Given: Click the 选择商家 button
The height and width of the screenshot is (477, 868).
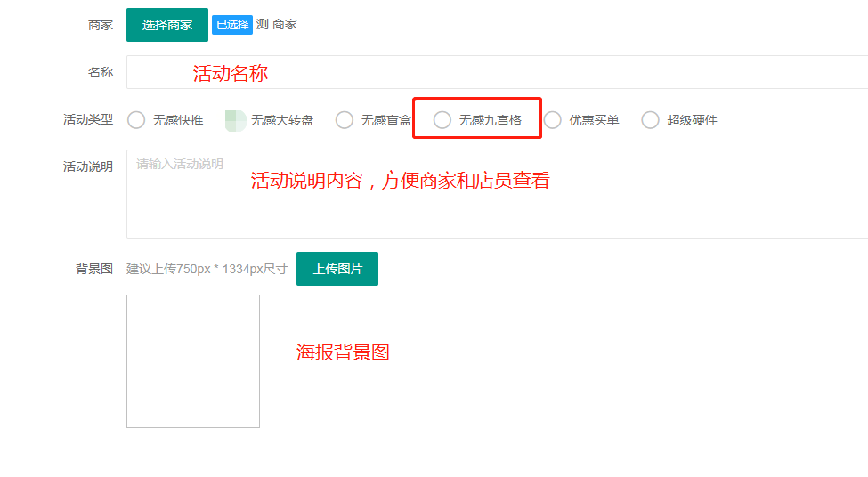Looking at the screenshot, I should 167,25.
